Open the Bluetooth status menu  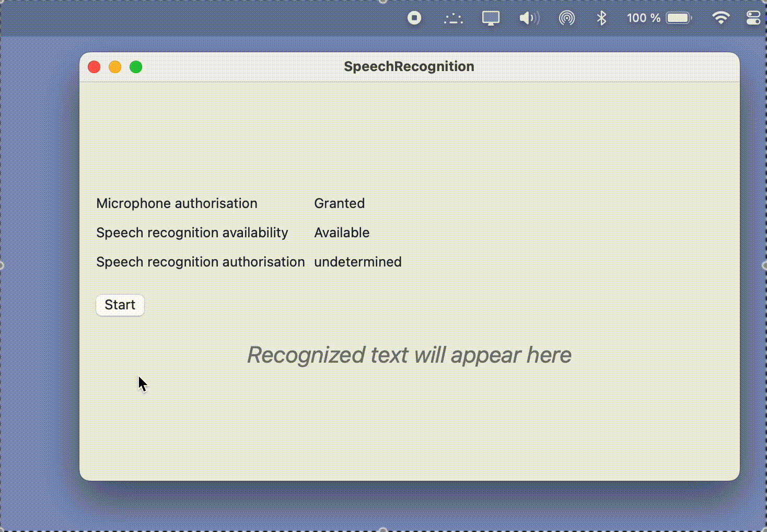(x=601, y=18)
